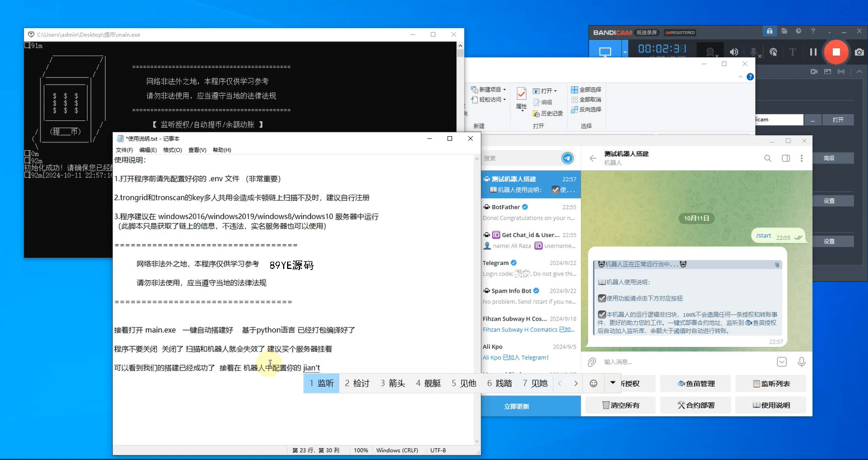
Task: Pause the Bandicam recording
Action: pos(813,52)
